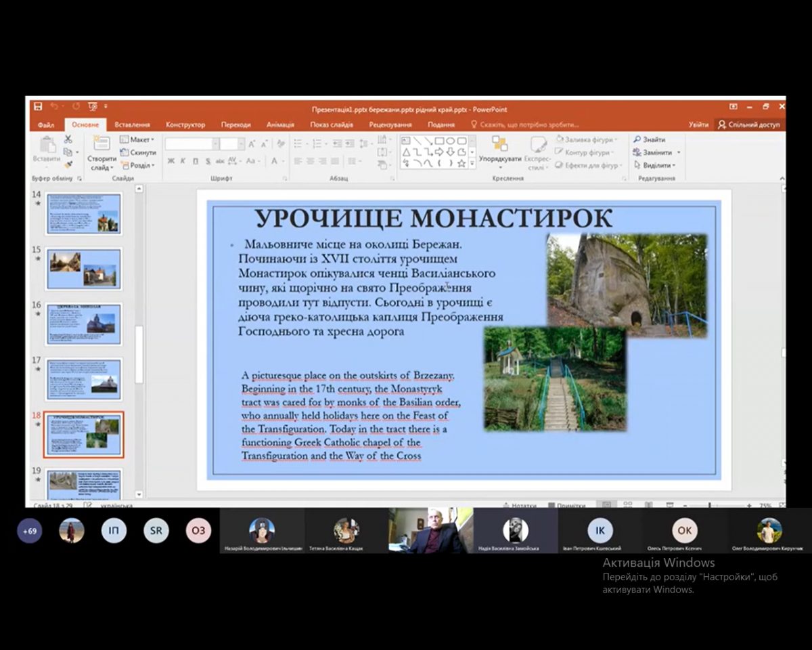Select slide 16 thumbnail in slide panel
Image resolution: width=812 pixels, height=650 pixels.
coord(83,324)
